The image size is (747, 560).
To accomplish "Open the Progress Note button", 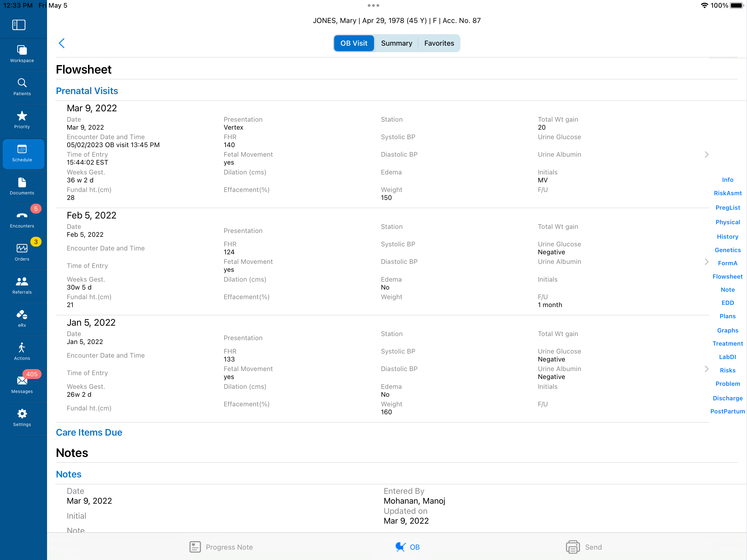I will (221, 547).
